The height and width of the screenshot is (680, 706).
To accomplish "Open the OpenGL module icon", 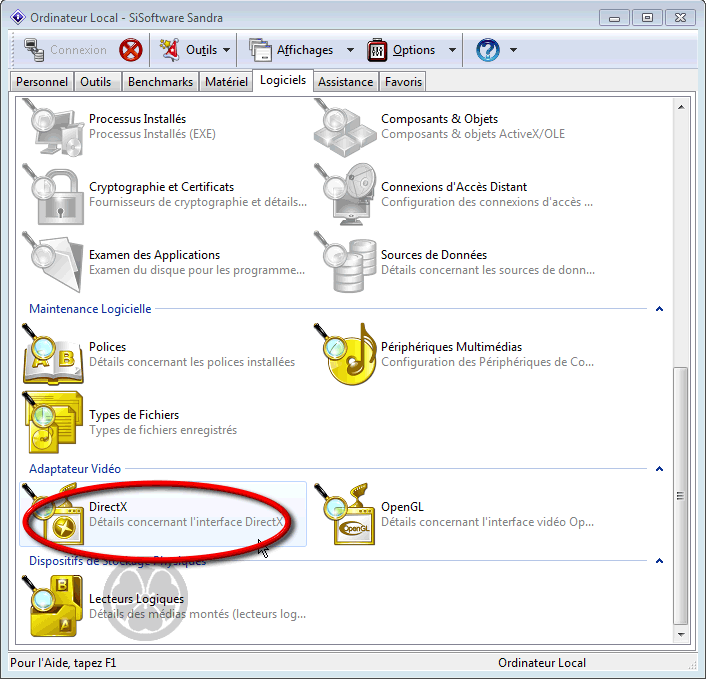I will pyautogui.click(x=345, y=514).
